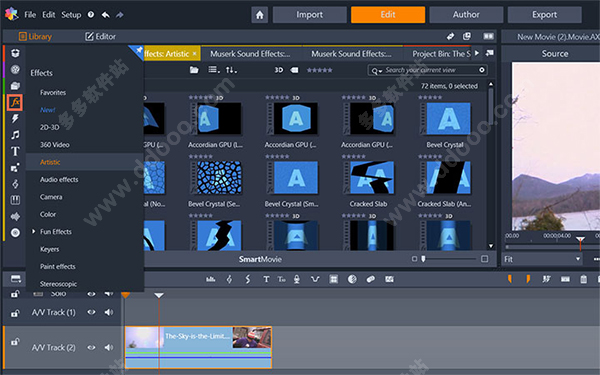
Task: Open the help question mark icon
Action: coord(91,15)
